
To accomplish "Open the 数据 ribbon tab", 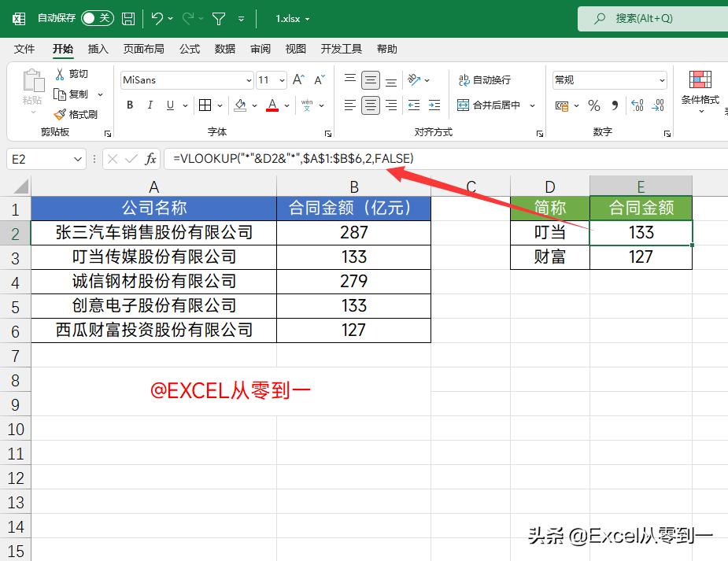I will (224, 48).
